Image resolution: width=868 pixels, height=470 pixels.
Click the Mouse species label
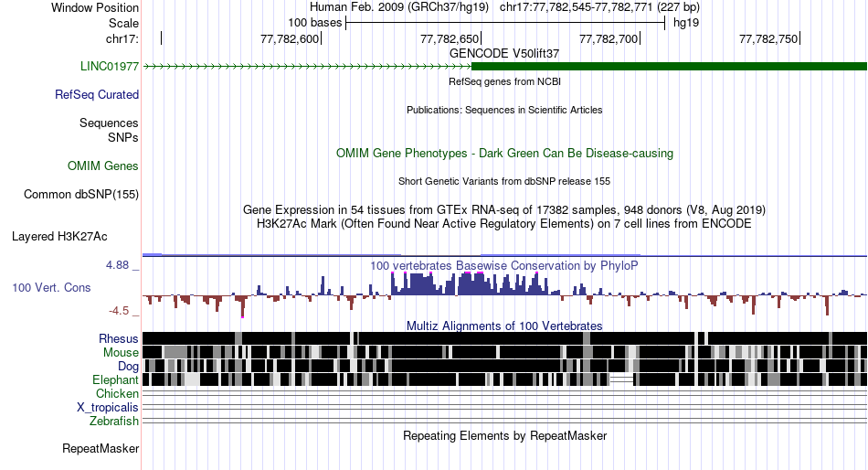coord(121,353)
